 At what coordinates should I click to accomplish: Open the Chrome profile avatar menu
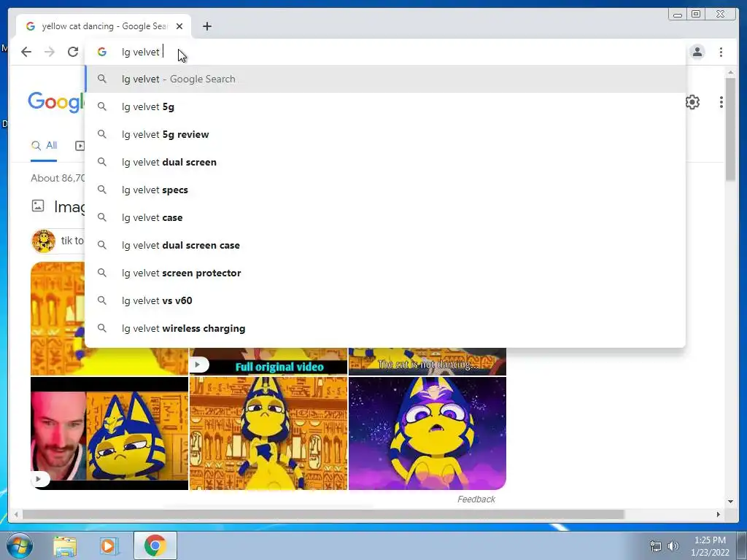pos(697,52)
